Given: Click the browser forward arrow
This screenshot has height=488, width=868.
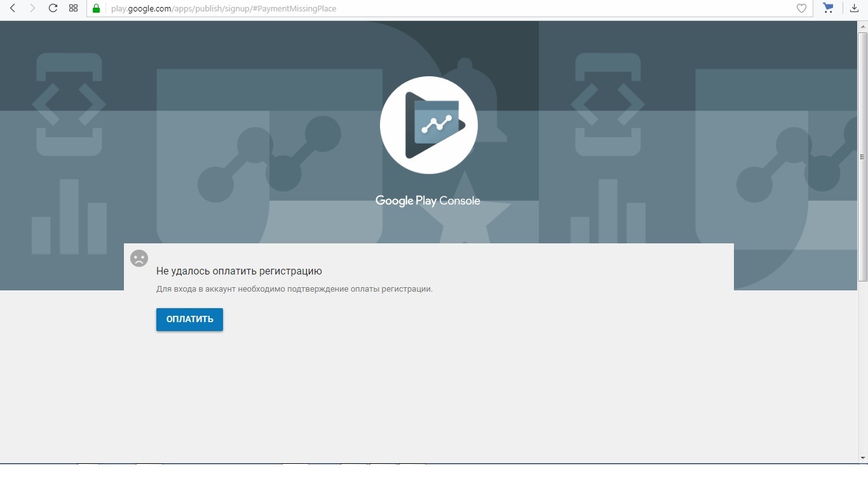Looking at the screenshot, I should click(x=32, y=8).
